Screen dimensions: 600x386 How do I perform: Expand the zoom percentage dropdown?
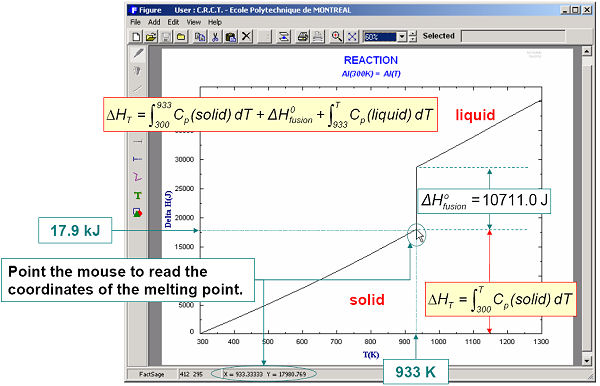pyautogui.click(x=402, y=37)
